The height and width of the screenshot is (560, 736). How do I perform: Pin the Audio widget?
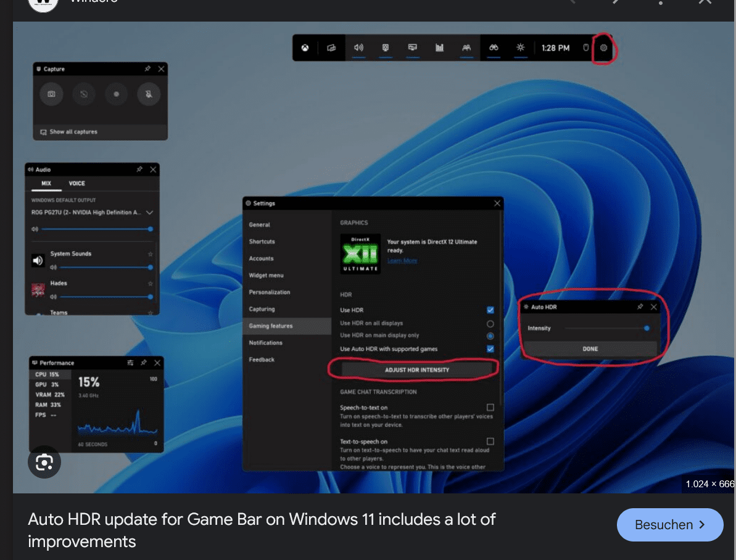coord(139,170)
